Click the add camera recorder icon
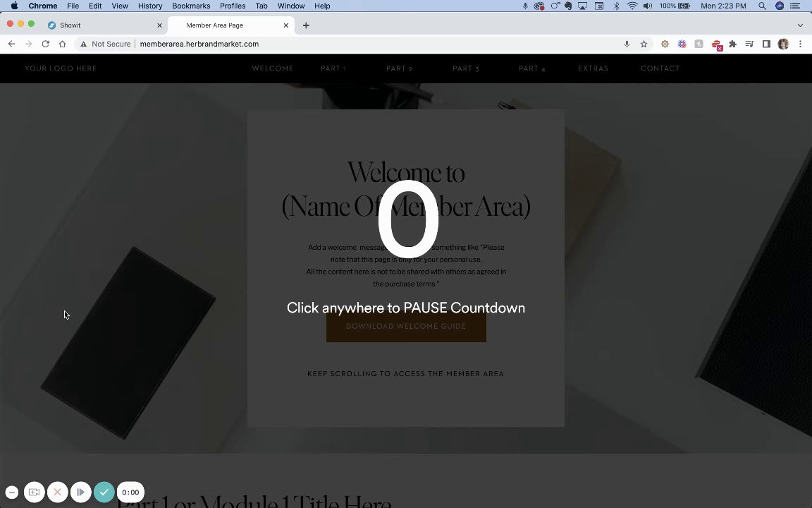The height and width of the screenshot is (508, 812). point(34,492)
